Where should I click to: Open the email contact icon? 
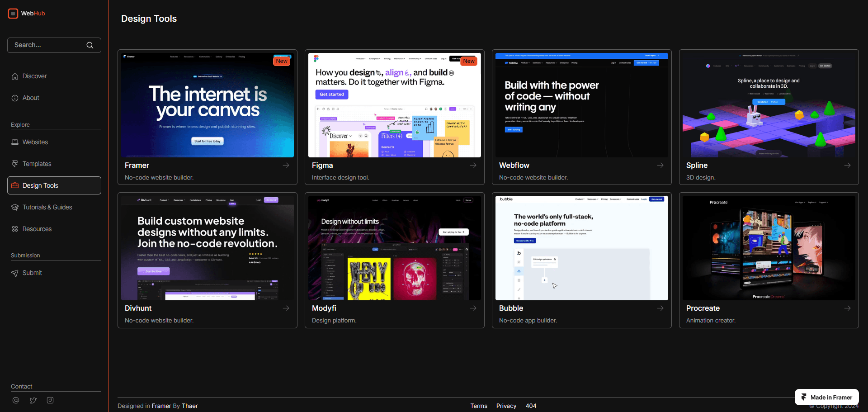tap(16, 400)
